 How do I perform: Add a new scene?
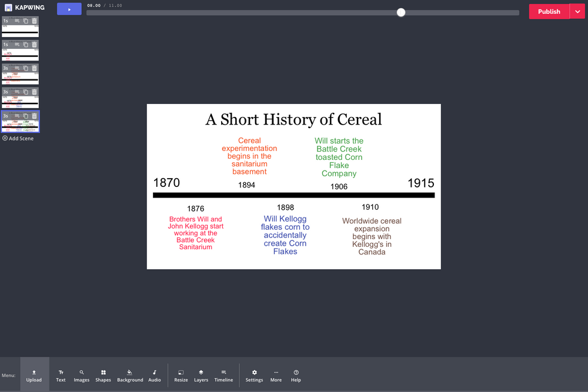[18, 138]
